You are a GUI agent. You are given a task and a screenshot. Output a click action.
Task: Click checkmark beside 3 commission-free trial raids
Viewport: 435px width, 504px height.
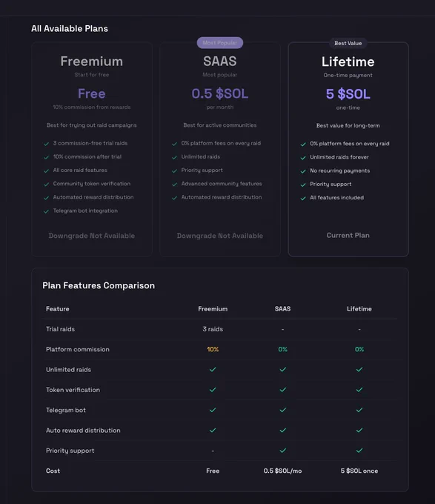pos(46,144)
